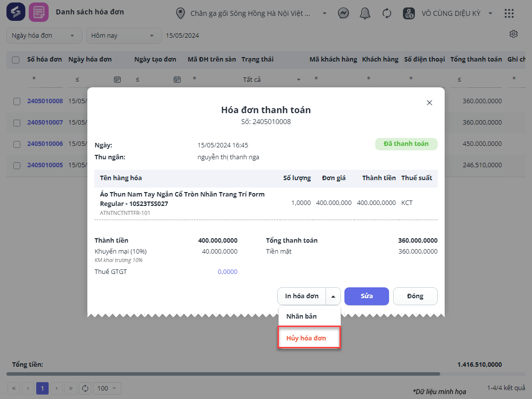Viewport: 532px width, 399px height.
Task: Go to previous page arrow
Action: pos(28,388)
